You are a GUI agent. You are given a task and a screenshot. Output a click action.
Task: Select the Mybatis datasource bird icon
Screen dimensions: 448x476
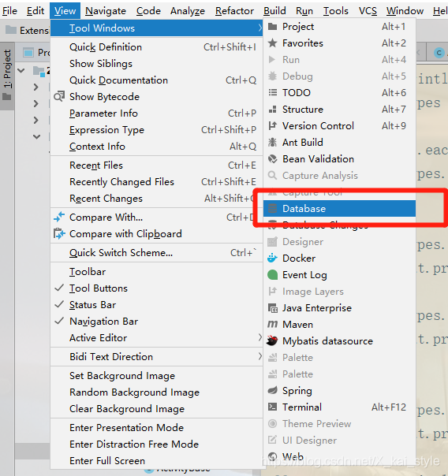[272, 341]
